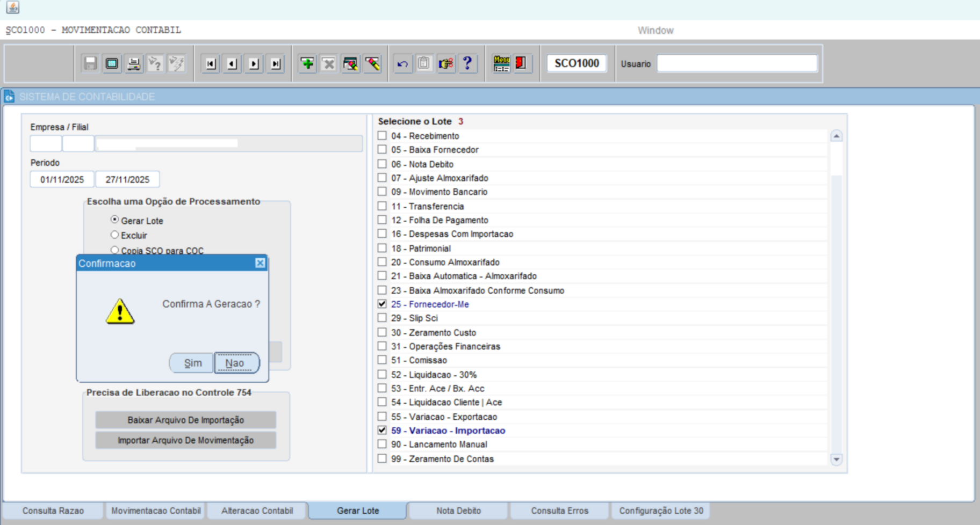The height and width of the screenshot is (525, 980).
Task: Jump to the last record
Action: (276, 64)
